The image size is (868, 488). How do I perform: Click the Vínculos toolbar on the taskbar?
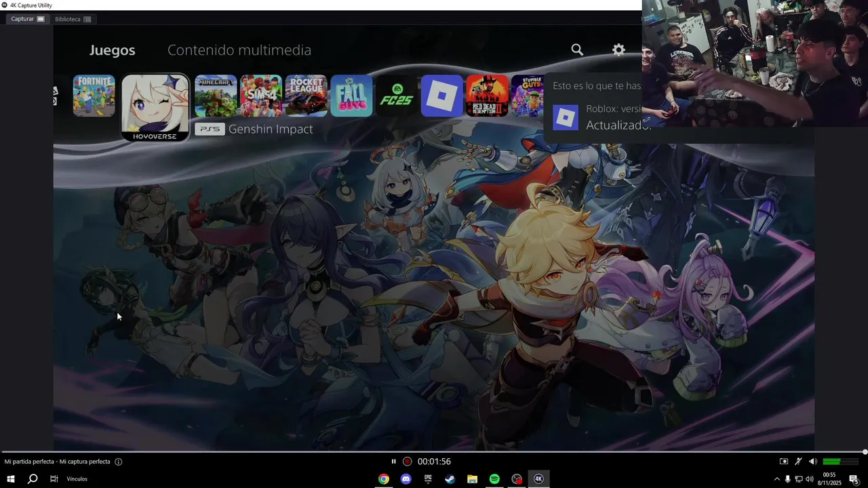coord(77,479)
